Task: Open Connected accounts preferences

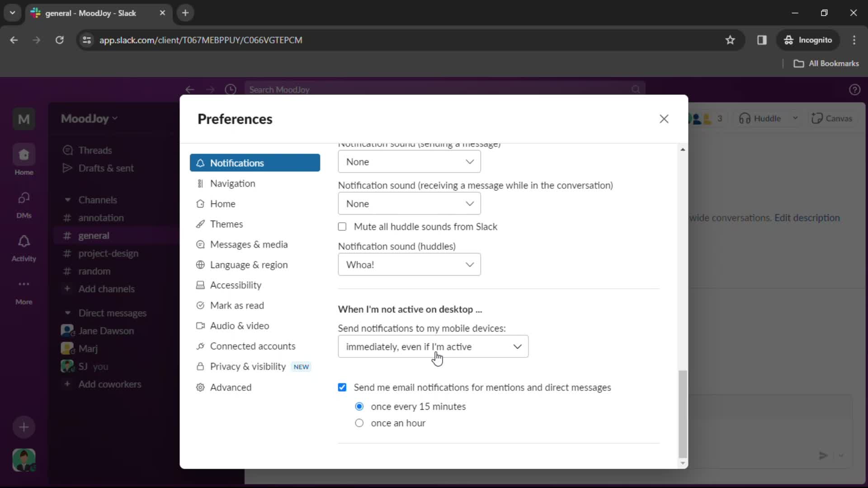Action: tap(253, 346)
